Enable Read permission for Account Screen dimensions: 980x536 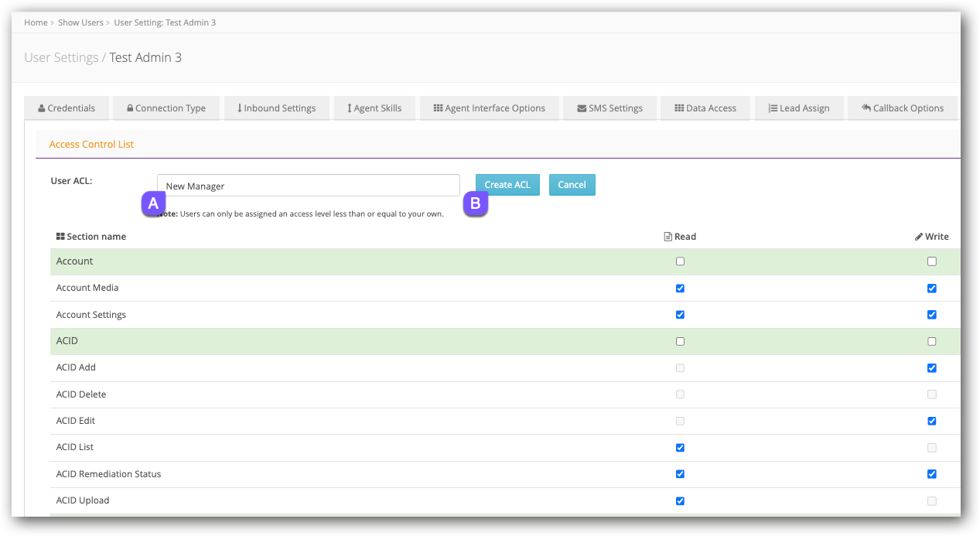click(x=680, y=261)
